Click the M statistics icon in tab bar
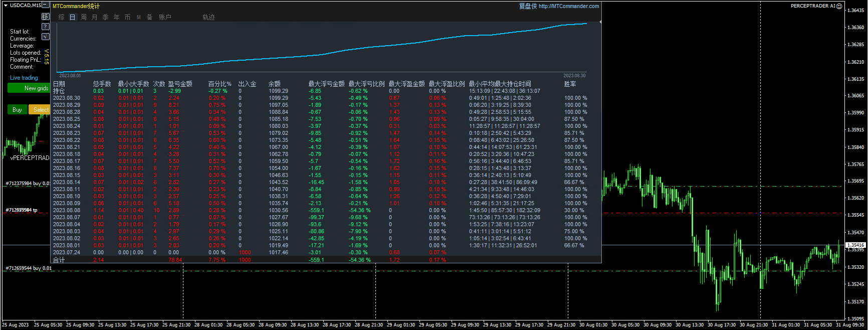The width and height of the screenshot is (868, 330). click(x=139, y=17)
